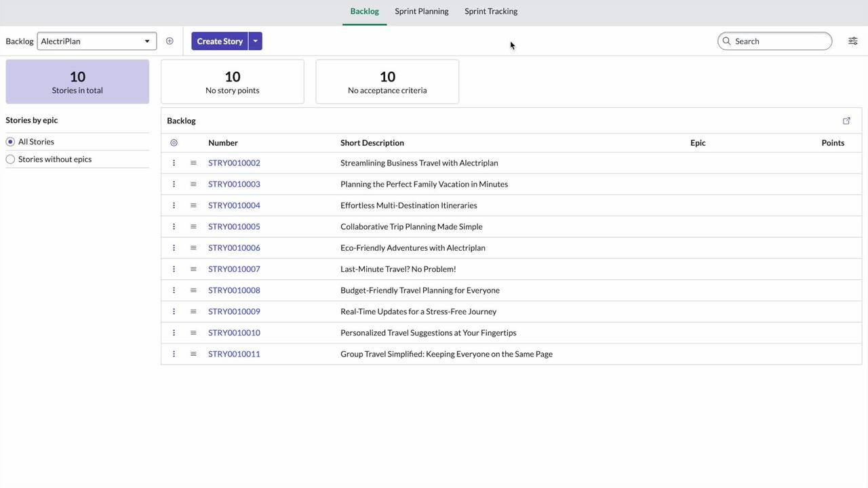868x488 pixels.
Task: Select the All Stories radio button
Action: click(x=10, y=141)
